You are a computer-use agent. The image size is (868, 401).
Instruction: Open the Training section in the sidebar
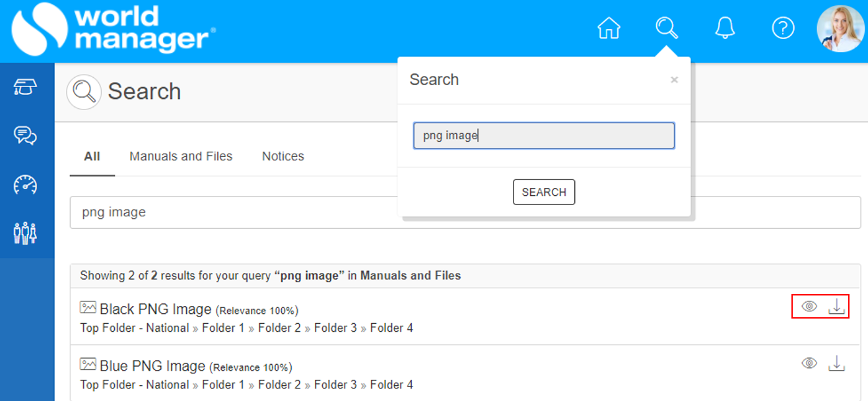26,86
